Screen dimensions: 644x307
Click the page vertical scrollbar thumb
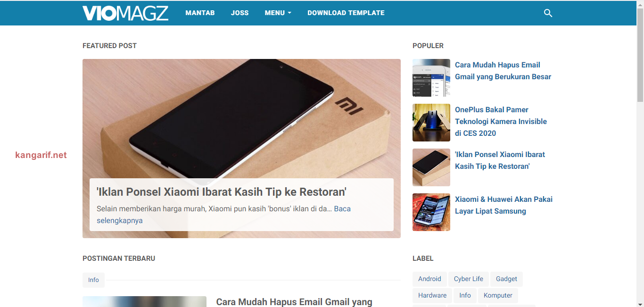[640, 54]
